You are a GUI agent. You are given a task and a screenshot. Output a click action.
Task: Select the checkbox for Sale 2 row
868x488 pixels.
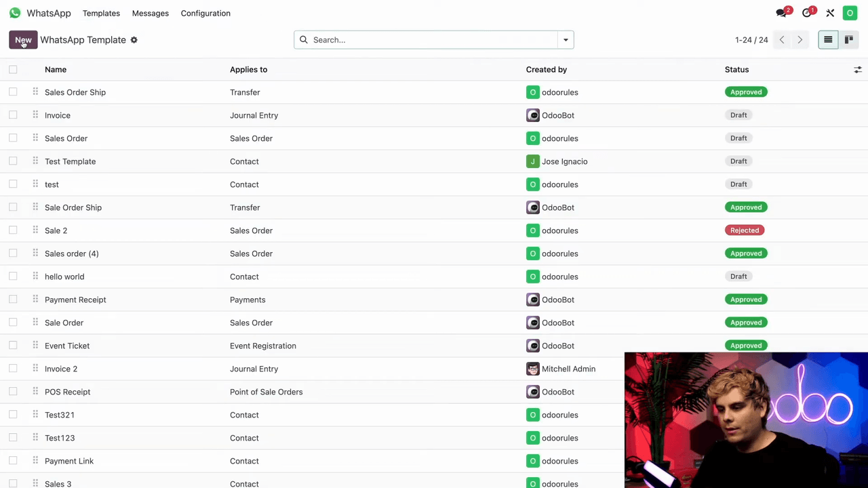(13, 230)
